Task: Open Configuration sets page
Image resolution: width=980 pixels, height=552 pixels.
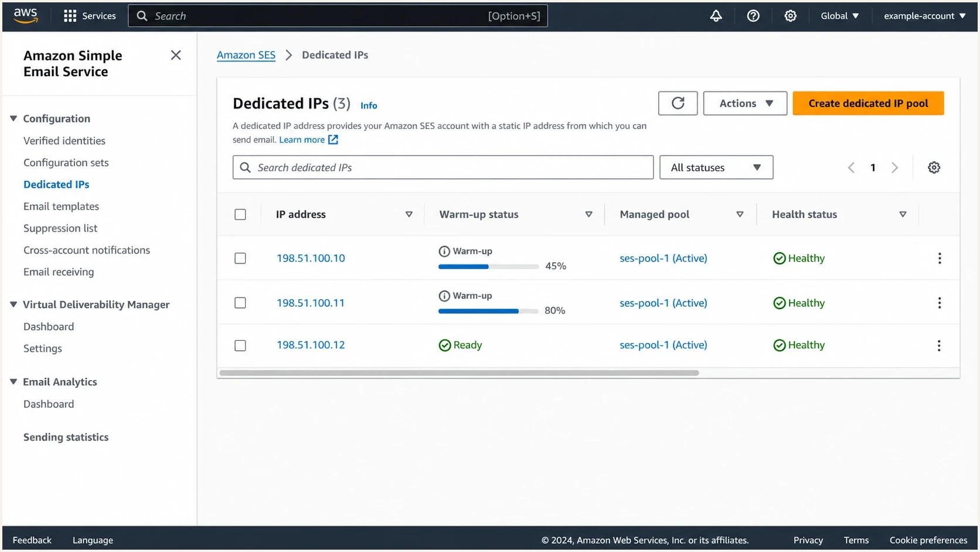Action: click(66, 162)
